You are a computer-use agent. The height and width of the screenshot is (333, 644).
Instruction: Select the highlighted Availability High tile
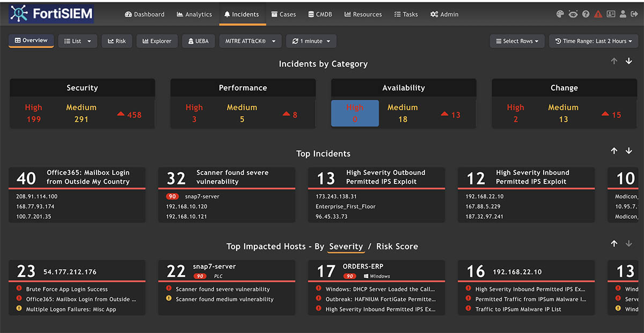[355, 113]
